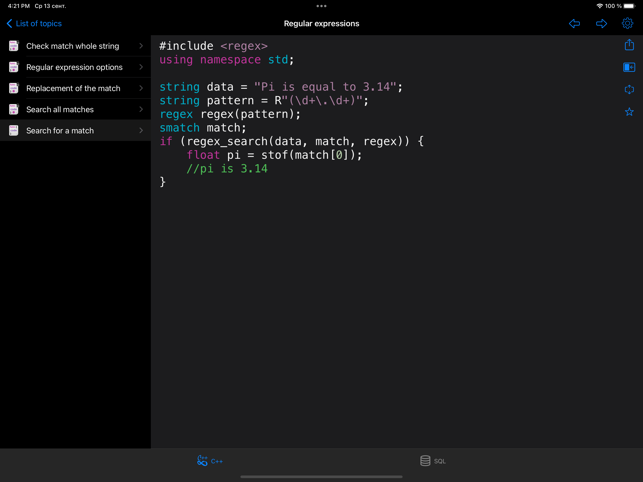The width and height of the screenshot is (643, 482).
Task: Open 'Regular expression options' topic
Action: [x=75, y=67]
